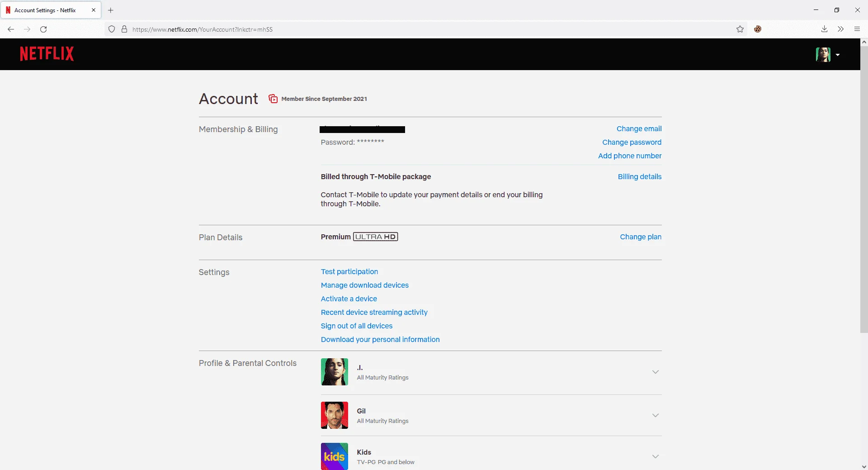
Task: Open the profile avatar menu in header
Action: [x=827, y=55]
